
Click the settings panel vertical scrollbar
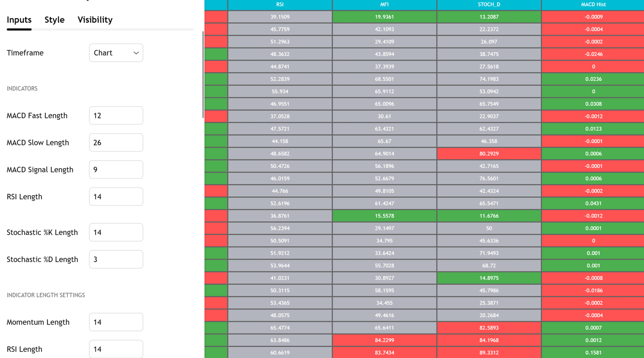click(203, 75)
